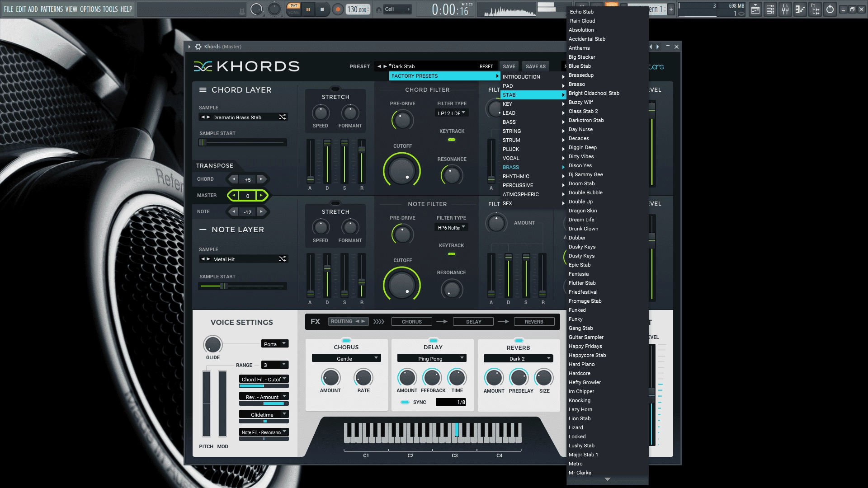Toggle Chord Filter keytrack
The height and width of the screenshot is (488, 868).
coord(451,140)
